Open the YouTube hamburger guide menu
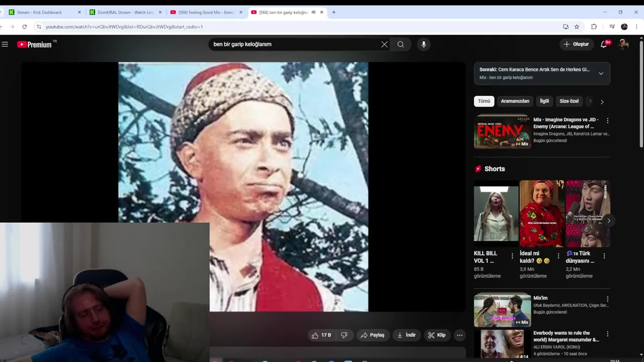This screenshot has height=362, width=644. pyautogui.click(x=5, y=44)
